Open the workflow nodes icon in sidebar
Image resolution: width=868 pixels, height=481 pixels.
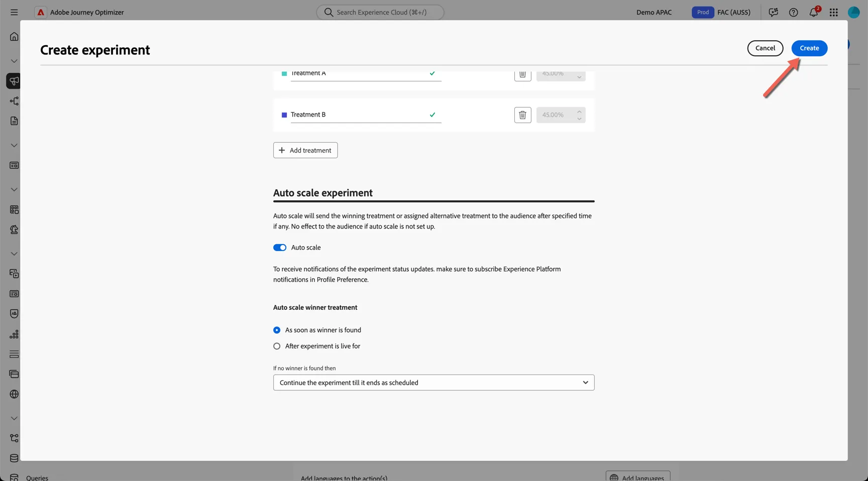pyautogui.click(x=14, y=438)
